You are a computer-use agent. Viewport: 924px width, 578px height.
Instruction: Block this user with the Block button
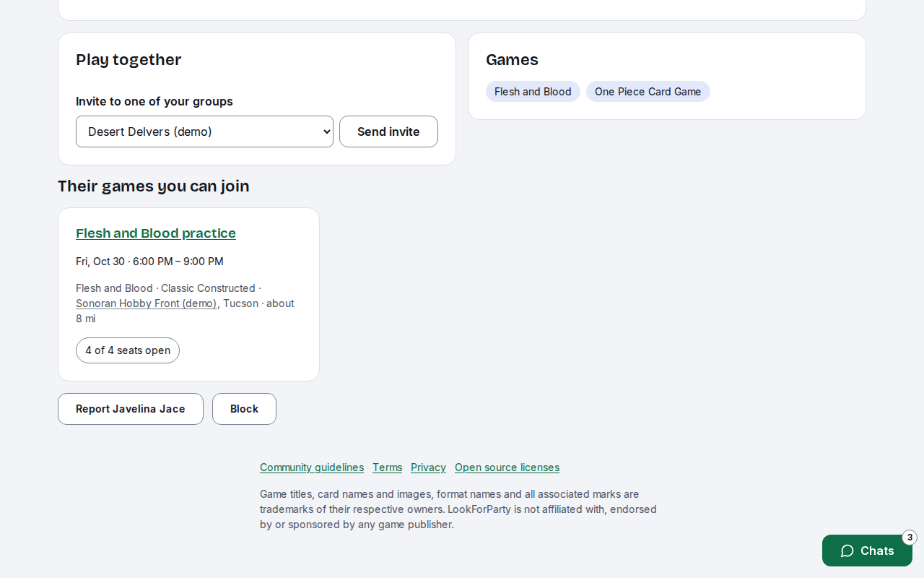244,409
